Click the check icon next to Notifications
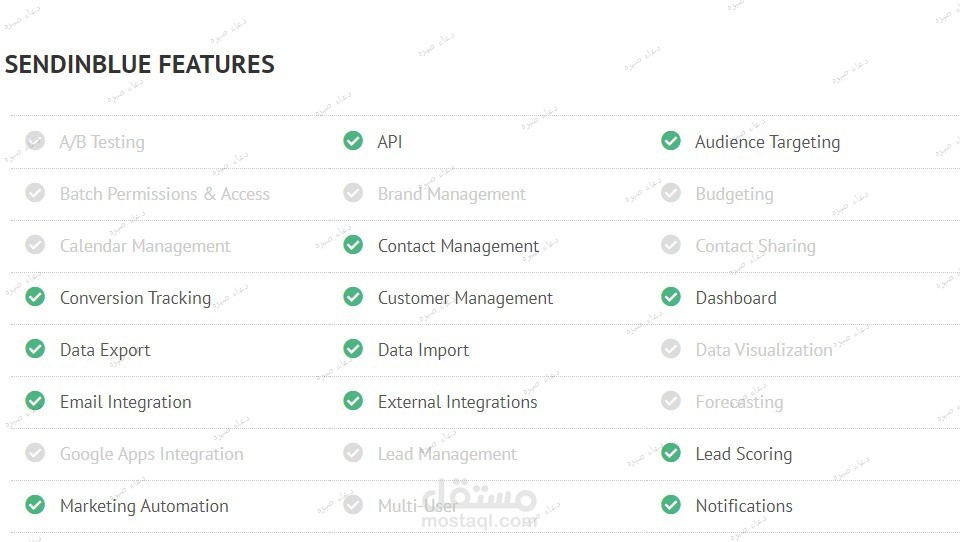 point(671,505)
